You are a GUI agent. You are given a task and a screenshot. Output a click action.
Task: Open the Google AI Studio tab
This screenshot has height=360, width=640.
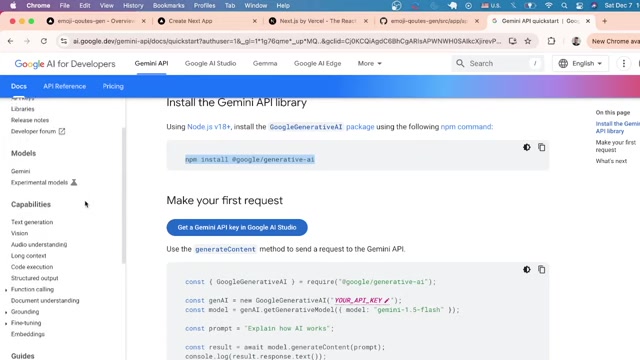tap(210, 63)
